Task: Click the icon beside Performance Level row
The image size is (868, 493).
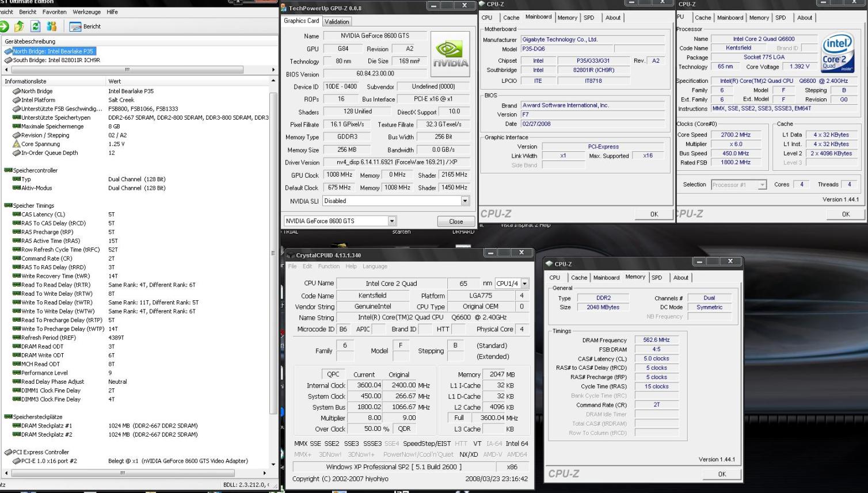Action: pyautogui.click(x=17, y=373)
